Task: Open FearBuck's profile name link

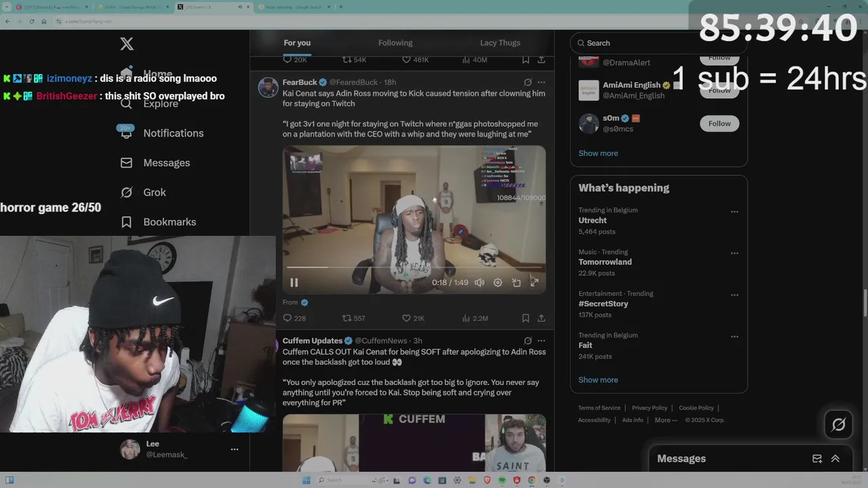Action: click(300, 82)
